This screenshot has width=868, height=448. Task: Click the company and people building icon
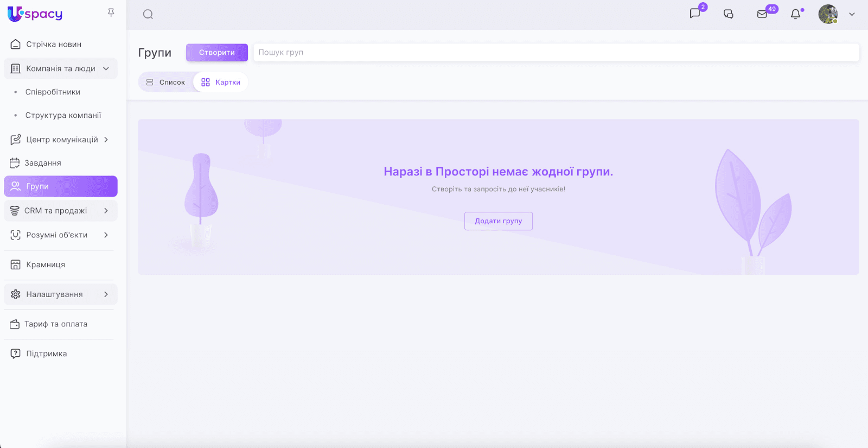coord(16,69)
